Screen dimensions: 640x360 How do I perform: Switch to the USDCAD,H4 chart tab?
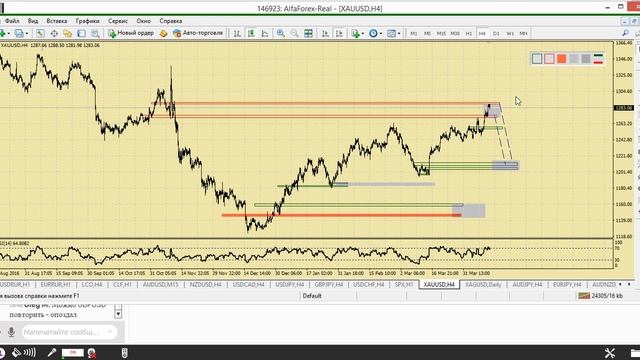coord(249,284)
